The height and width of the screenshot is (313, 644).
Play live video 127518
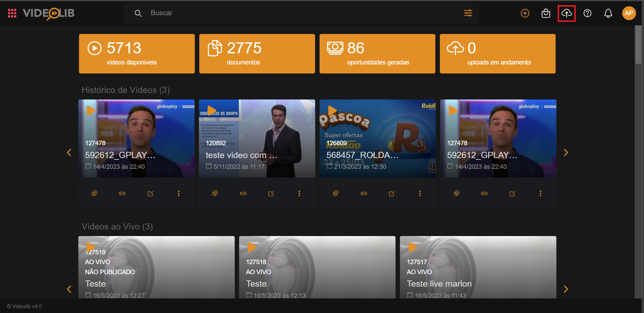pos(252,247)
